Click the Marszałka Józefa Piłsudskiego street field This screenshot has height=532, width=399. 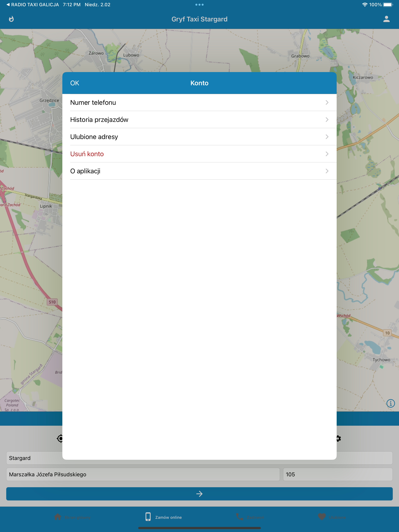(x=143, y=474)
